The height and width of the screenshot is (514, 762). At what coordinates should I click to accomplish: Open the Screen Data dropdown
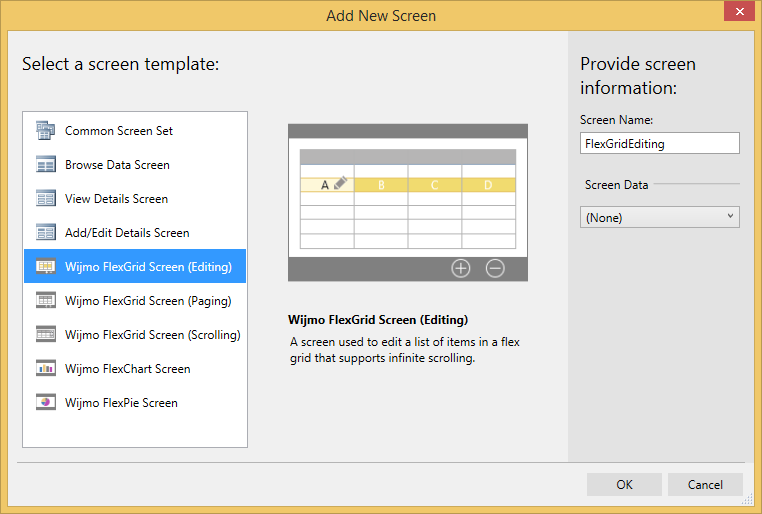point(659,217)
